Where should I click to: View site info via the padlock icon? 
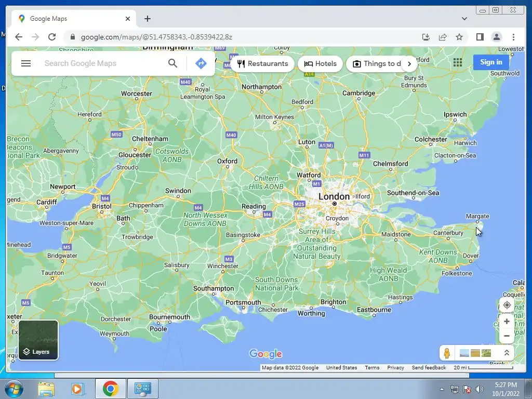(72, 37)
